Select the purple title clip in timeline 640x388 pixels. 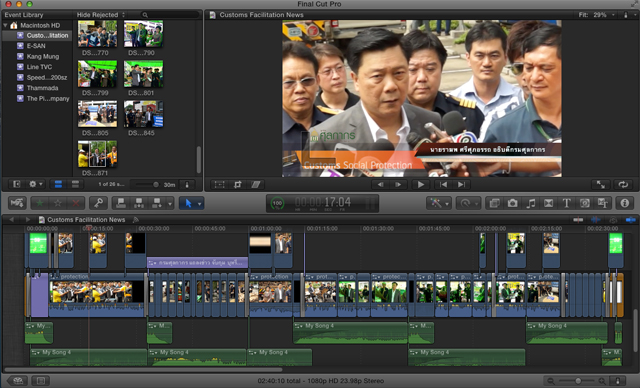click(198, 263)
